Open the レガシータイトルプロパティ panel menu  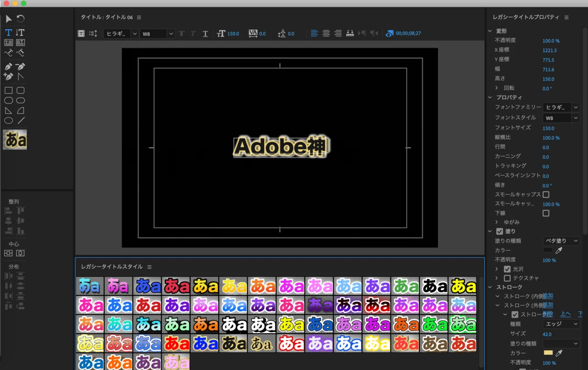[566, 17]
